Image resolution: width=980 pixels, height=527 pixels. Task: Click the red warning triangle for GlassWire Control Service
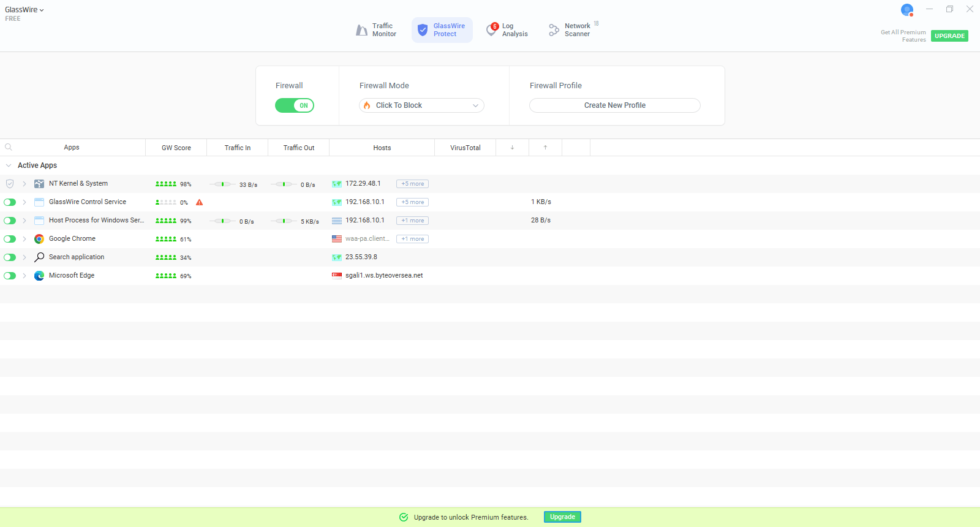point(199,202)
